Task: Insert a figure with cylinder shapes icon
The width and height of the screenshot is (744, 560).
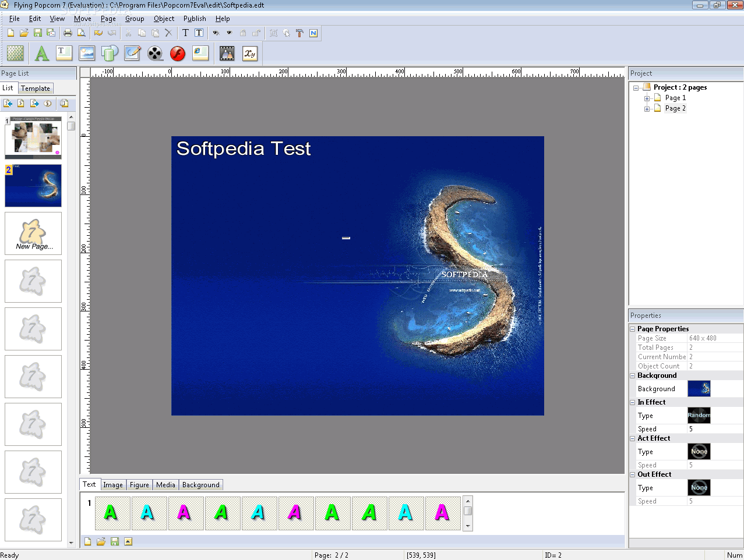Action: 110,54
